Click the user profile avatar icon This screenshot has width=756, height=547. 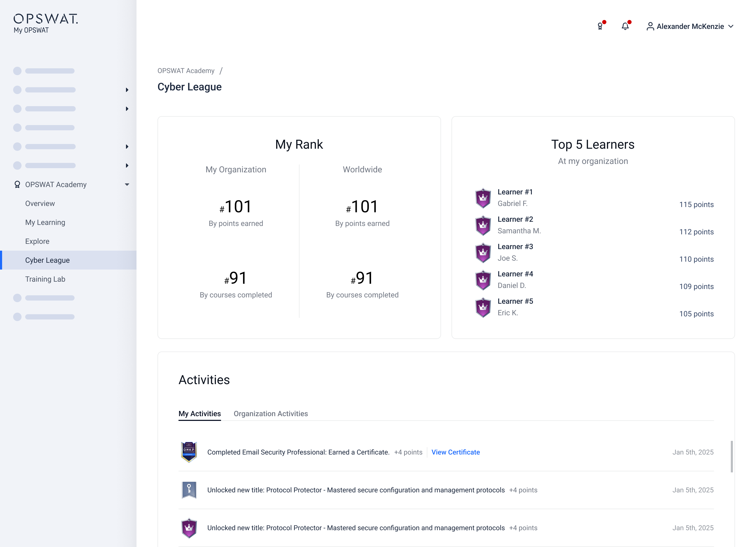(x=650, y=26)
